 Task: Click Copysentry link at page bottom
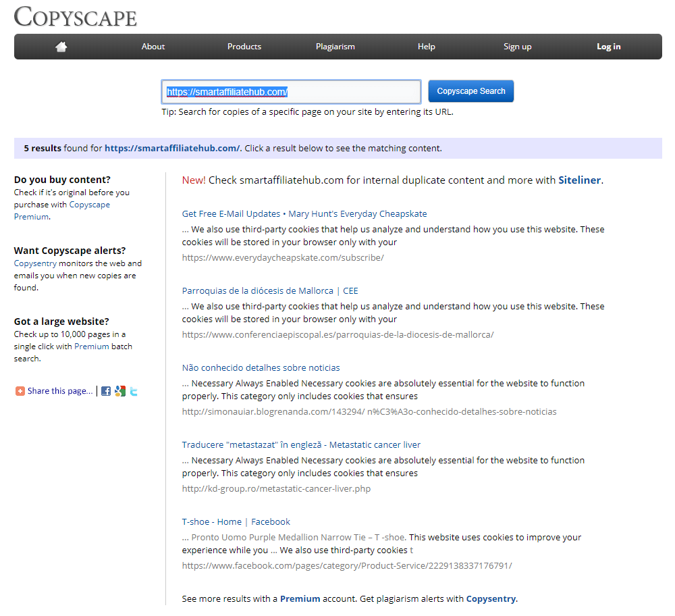[x=491, y=598]
